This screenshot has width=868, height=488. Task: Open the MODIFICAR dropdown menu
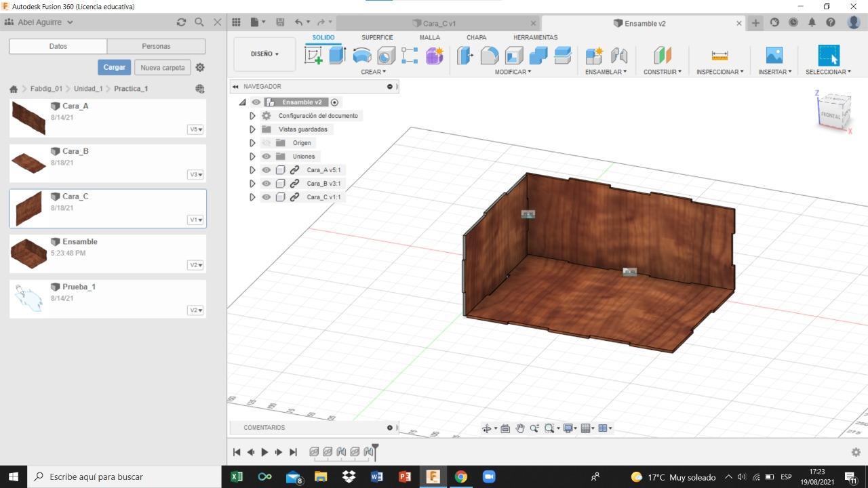[x=513, y=72]
